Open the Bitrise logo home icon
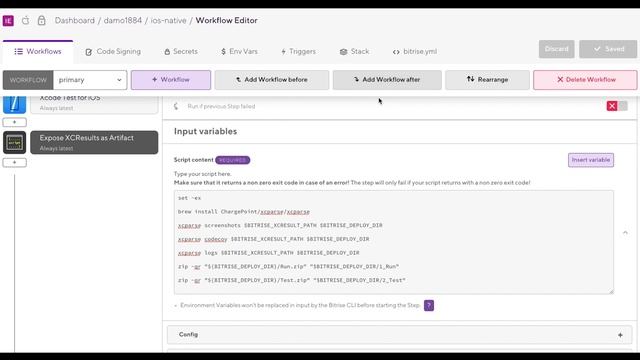 [x=8, y=20]
